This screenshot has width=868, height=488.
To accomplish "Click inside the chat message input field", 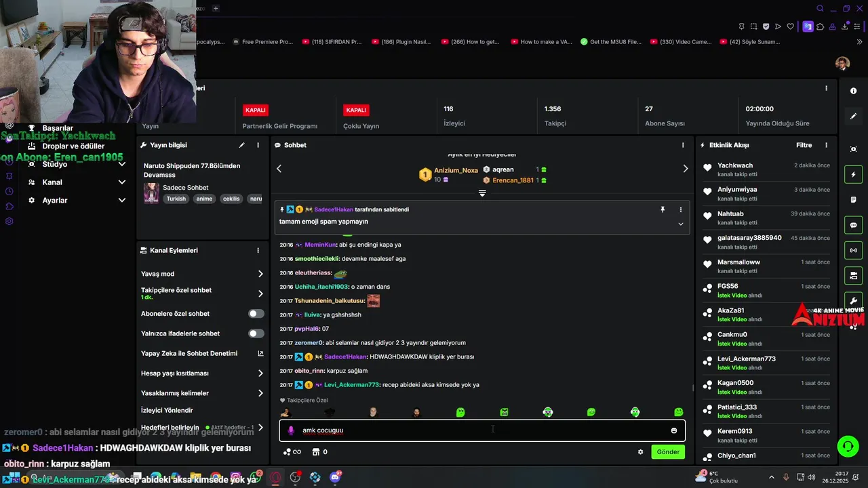I will click(482, 430).
